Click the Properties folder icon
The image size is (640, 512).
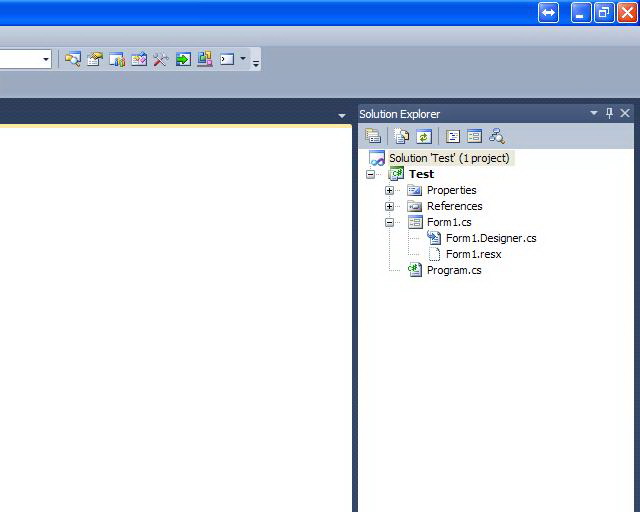[415, 190]
